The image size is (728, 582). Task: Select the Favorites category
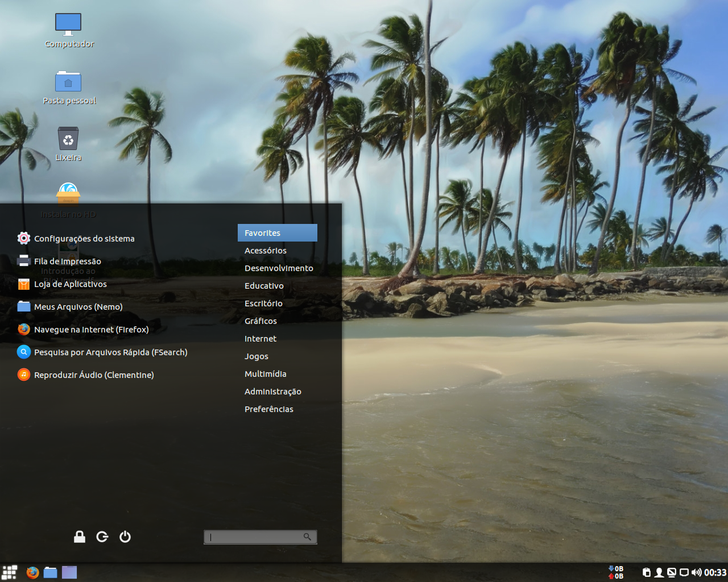pos(278,232)
